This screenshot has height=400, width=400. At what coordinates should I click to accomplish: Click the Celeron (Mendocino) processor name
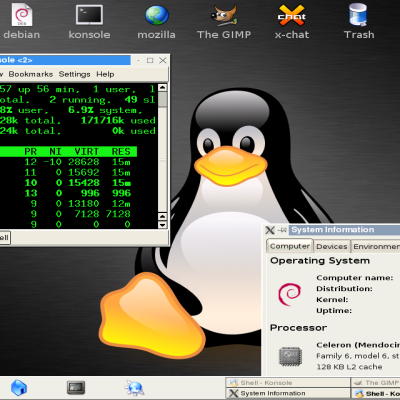tap(358, 345)
